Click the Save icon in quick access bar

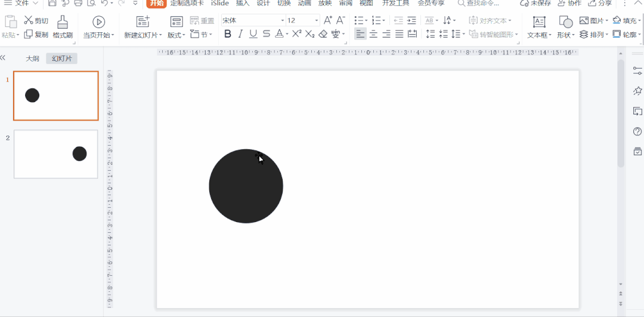click(52, 3)
